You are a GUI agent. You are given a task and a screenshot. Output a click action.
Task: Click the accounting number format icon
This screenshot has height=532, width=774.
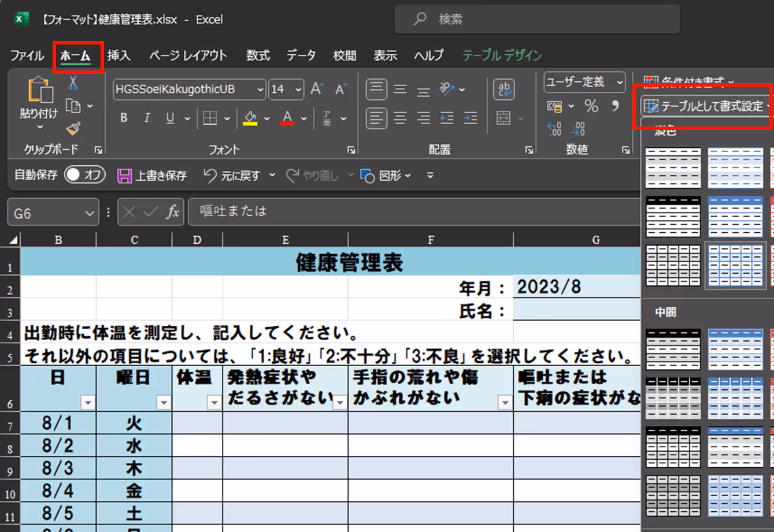555,106
